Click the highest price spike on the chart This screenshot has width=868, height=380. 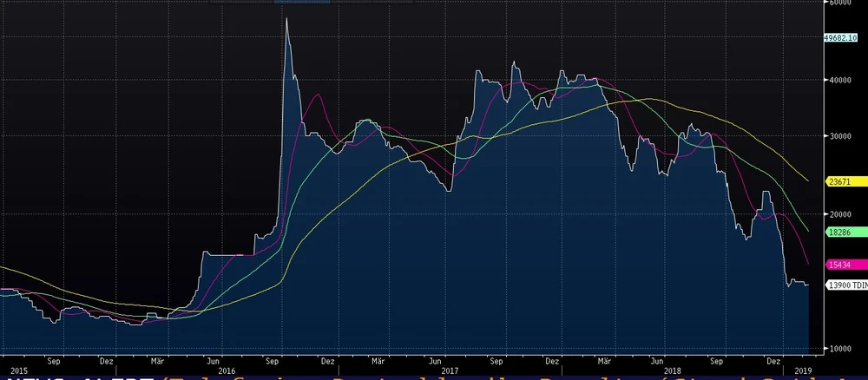point(286,19)
